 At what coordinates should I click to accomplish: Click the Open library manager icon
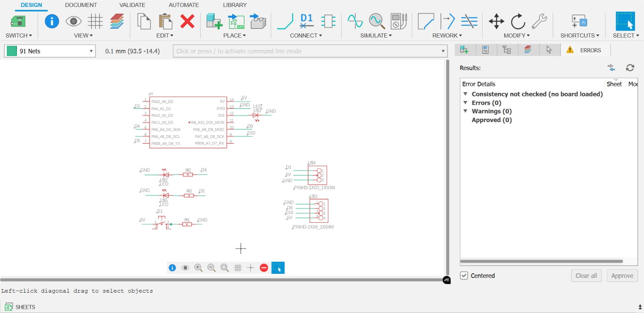pyautogui.click(x=258, y=22)
